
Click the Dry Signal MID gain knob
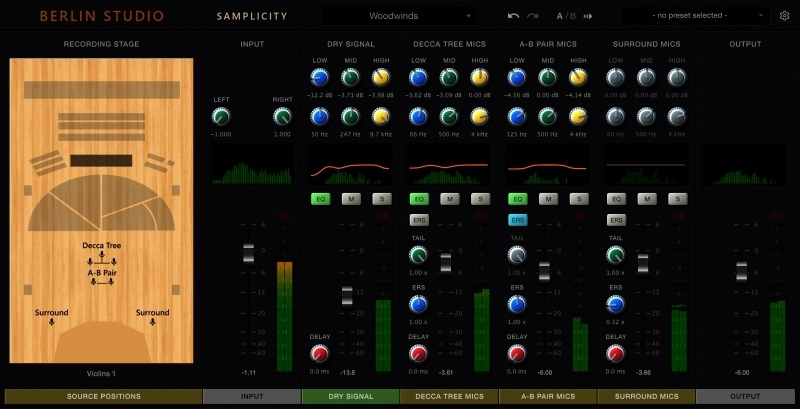351,78
